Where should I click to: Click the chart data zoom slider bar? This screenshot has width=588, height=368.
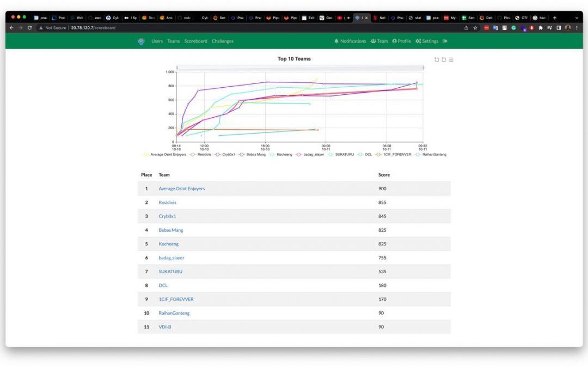point(299,68)
